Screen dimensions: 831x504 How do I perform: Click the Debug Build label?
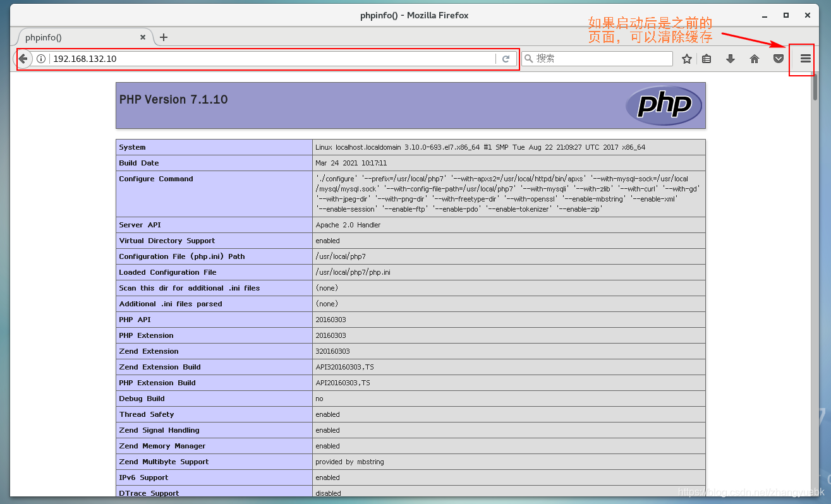tap(142, 399)
